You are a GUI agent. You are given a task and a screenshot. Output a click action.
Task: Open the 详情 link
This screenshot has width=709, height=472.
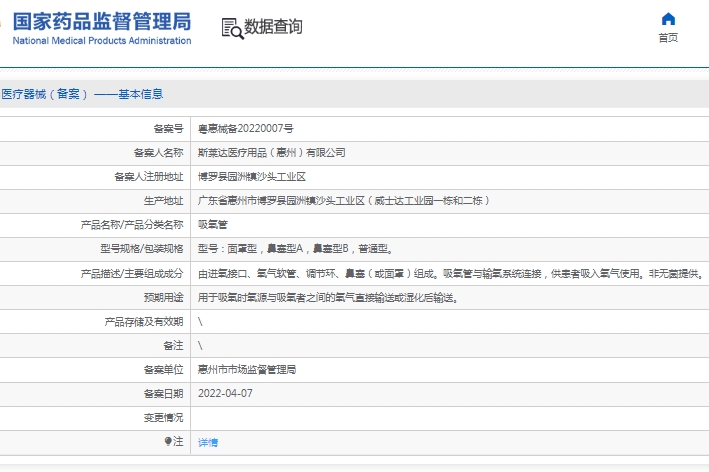[208, 442]
